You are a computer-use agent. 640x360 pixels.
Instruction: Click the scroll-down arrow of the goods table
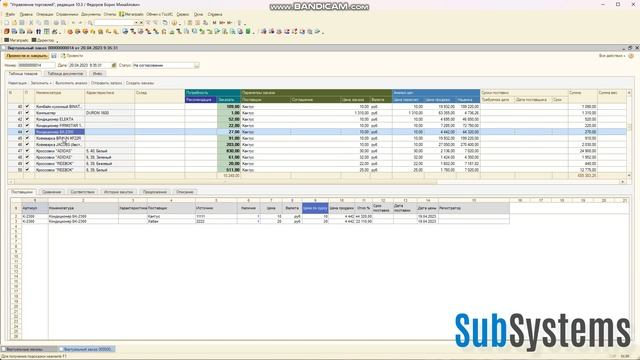629,175
